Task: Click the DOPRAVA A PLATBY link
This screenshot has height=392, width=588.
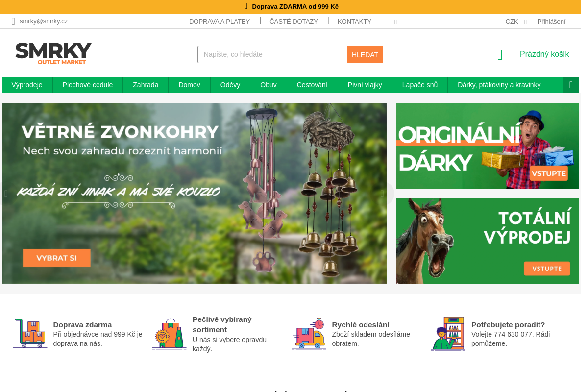Action: (220, 22)
